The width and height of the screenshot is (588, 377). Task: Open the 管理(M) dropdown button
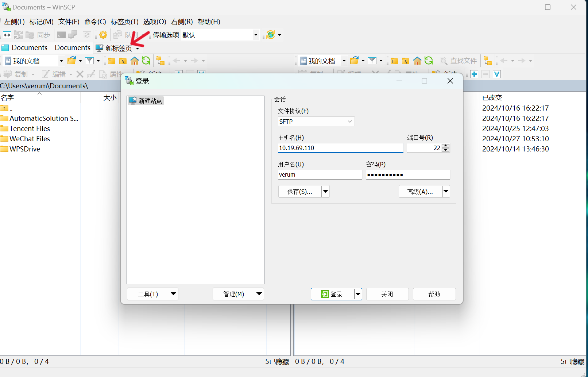tap(238, 294)
